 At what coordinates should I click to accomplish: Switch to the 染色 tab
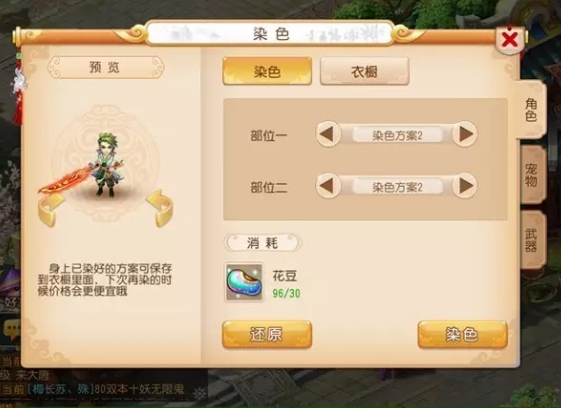267,71
